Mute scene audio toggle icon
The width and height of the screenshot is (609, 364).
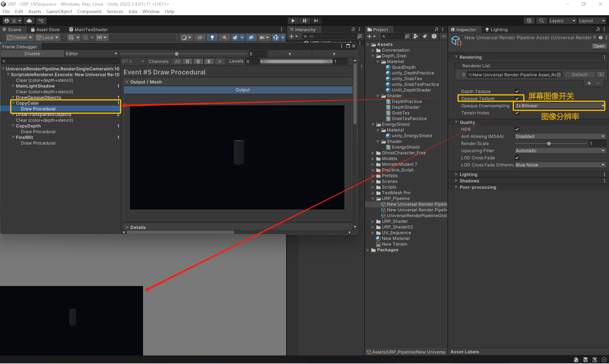point(224,38)
